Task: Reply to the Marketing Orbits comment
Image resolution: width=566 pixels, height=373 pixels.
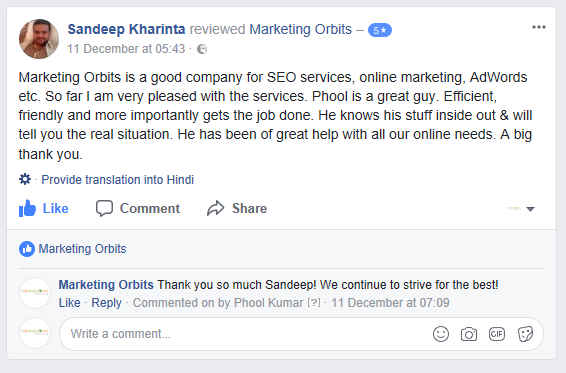Action: coord(106,303)
